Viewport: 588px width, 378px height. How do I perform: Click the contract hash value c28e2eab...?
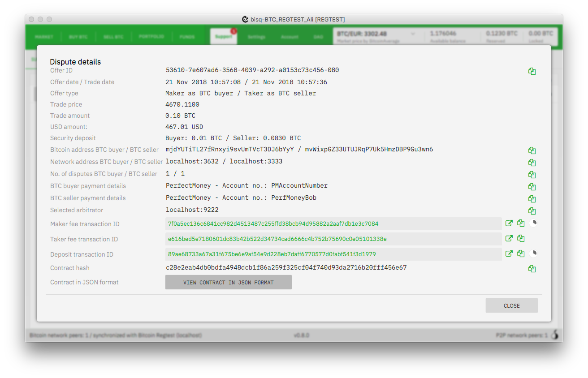coord(286,268)
